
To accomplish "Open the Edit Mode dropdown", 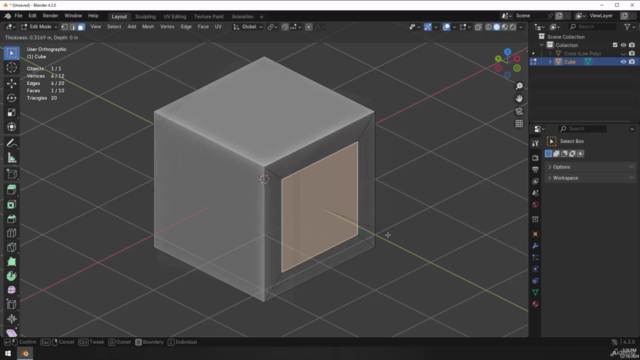I will point(39,27).
